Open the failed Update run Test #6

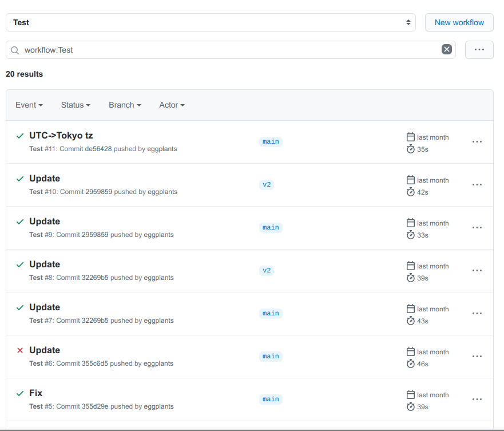tap(45, 350)
